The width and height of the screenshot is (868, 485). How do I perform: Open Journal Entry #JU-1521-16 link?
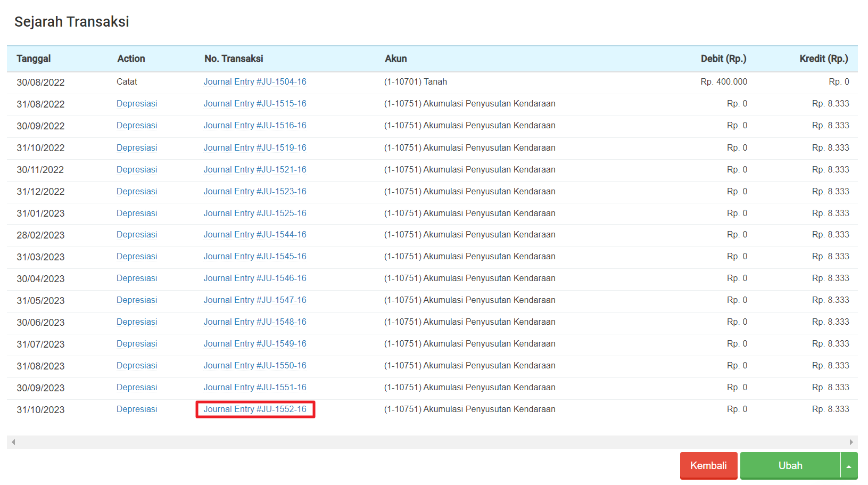[255, 170]
